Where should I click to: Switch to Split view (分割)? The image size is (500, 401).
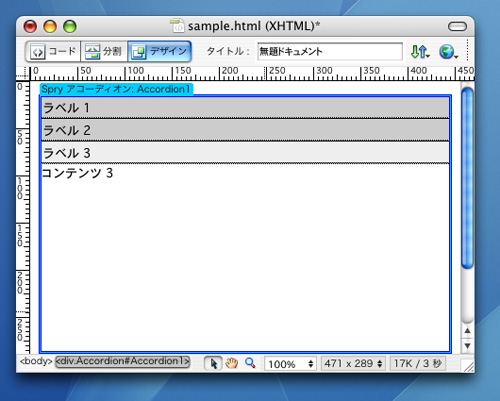[x=104, y=51]
